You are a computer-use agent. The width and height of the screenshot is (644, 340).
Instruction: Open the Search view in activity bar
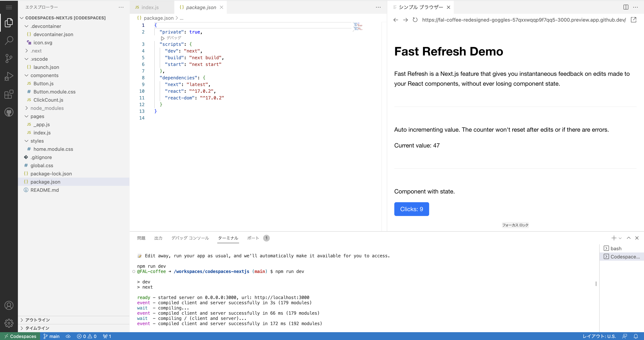tap(9, 40)
